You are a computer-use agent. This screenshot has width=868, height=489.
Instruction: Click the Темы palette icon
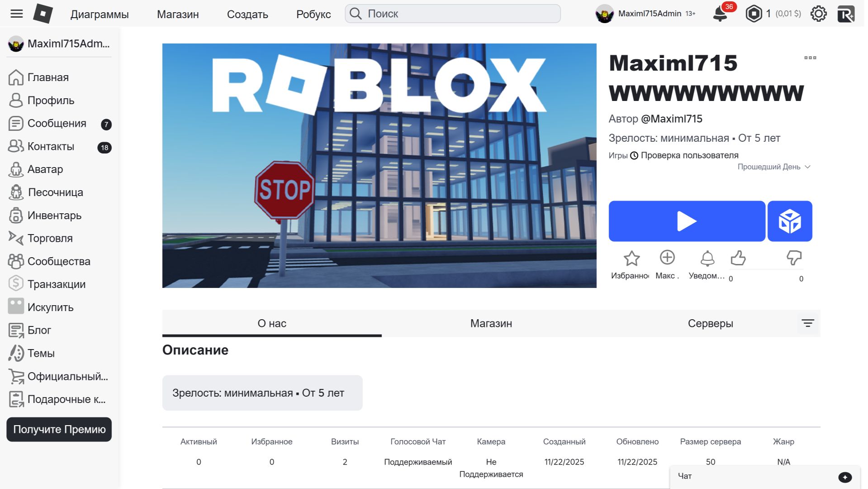pyautogui.click(x=16, y=353)
